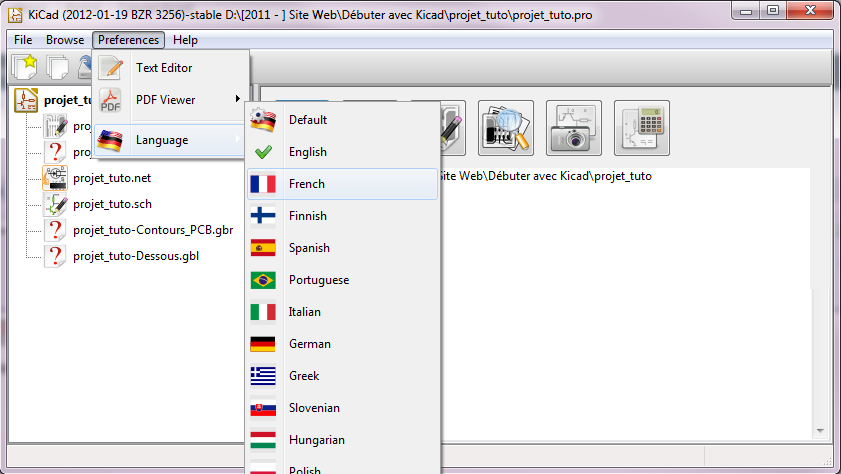
Task: Select projet_tuto-Dessous.gbl file
Action: pyautogui.click(x=136, y=256)
